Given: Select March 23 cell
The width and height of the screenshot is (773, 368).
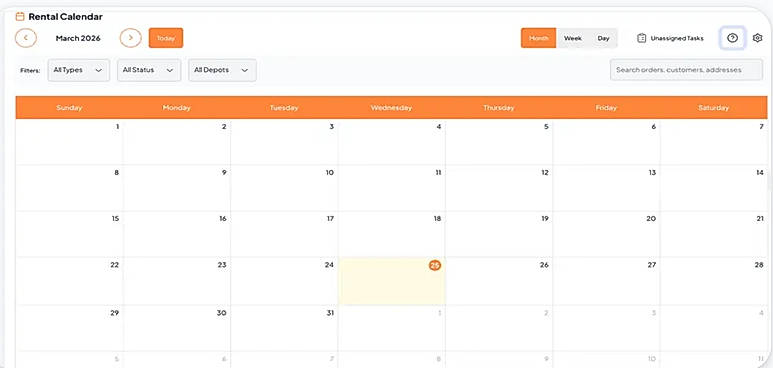Looking at the screenshot, I should coord(177,281).
